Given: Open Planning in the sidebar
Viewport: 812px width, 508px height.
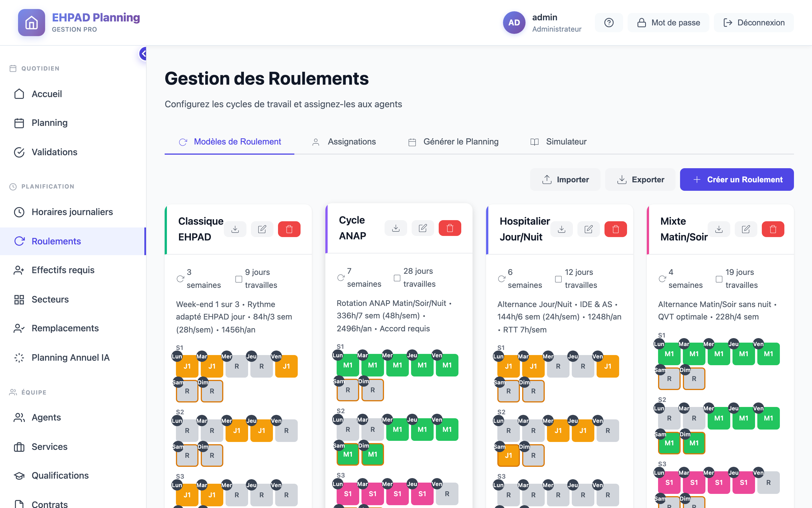Looking at the screenshot, I should [73, 123].
